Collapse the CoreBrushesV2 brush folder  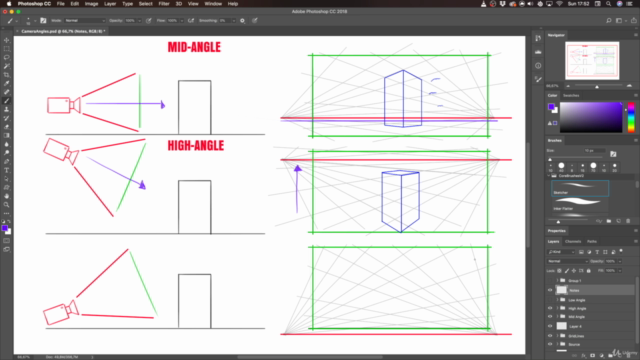coord(549,176)
